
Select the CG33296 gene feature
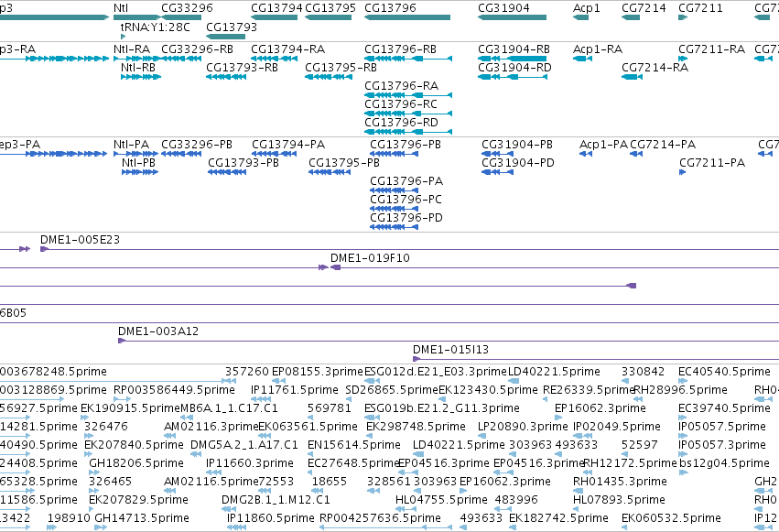[181, 17]
